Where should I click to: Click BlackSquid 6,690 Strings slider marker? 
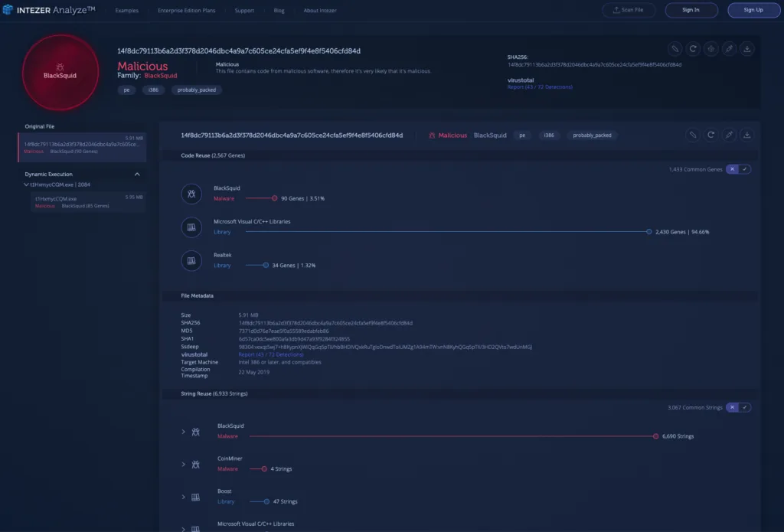(x=655, y=436)
